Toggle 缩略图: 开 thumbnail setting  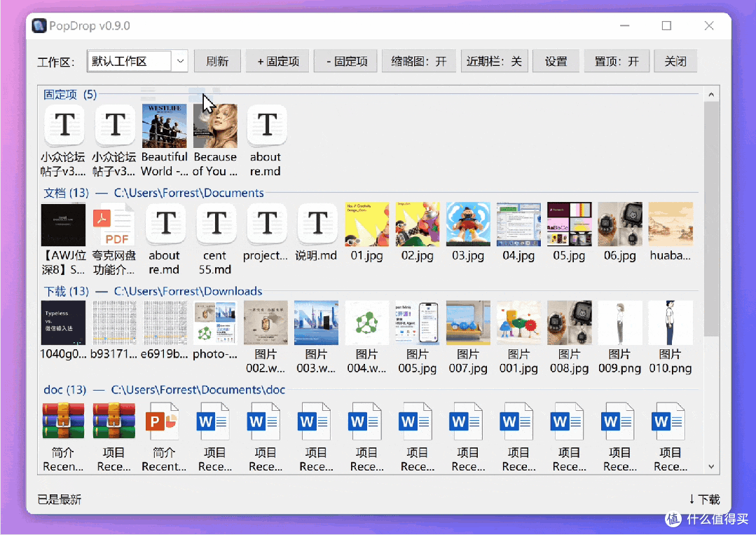click(x=419, y=61)
